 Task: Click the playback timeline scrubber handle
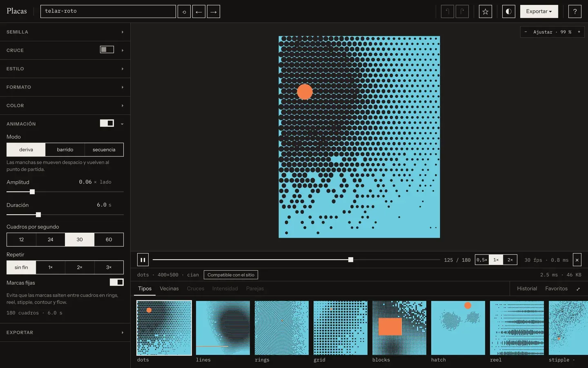coord(351,260)
